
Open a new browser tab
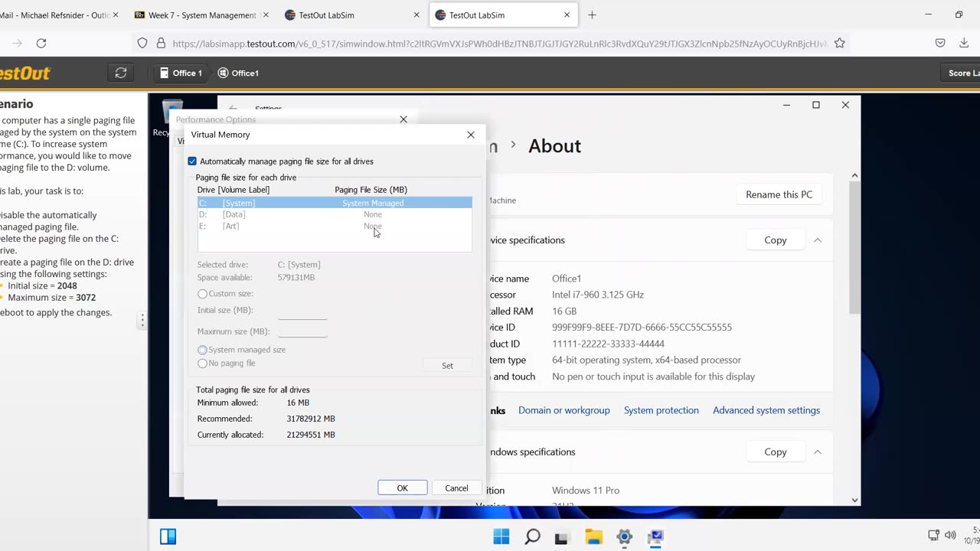pyautogui.click(x=592, y=15)
